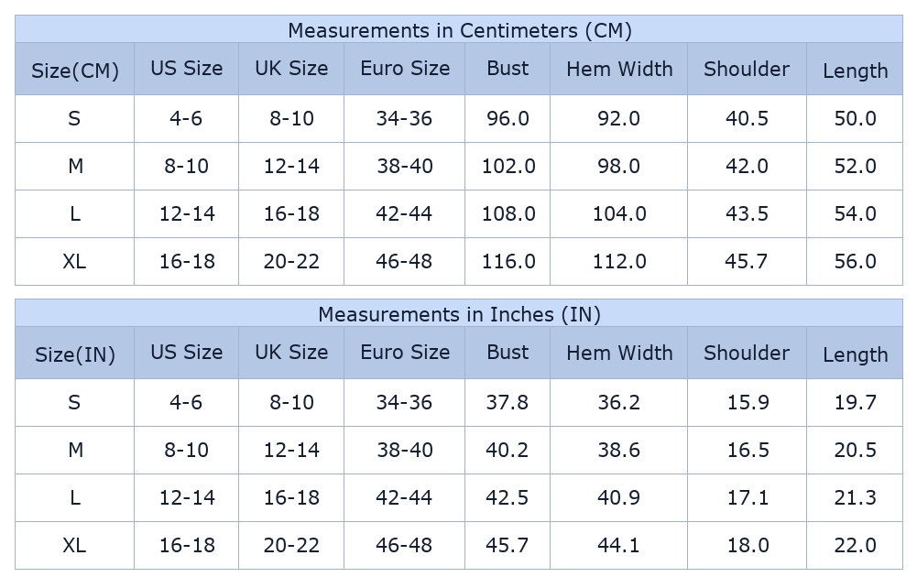Click the hem width value 98.0
The width and height of the screenshot is (917, 588).
pos(618,167)
